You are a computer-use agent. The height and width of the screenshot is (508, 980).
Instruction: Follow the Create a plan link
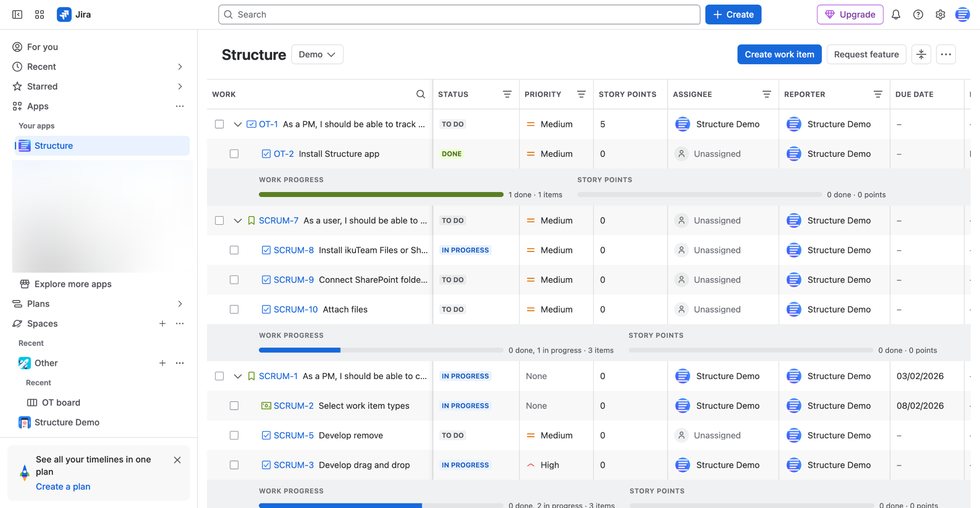click(63, 487)
